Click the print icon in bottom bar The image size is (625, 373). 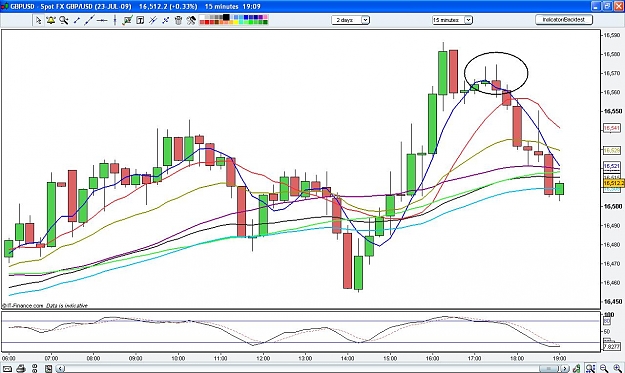(x=21, y=369)
